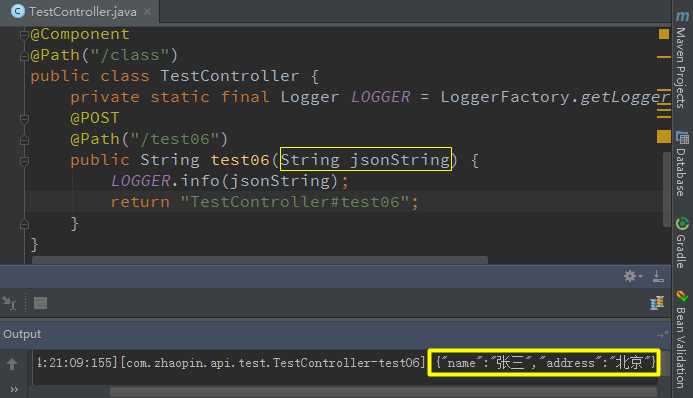693x398 pixels.
Task: Expand more actions with the double chevron
Action: [14, 389]
